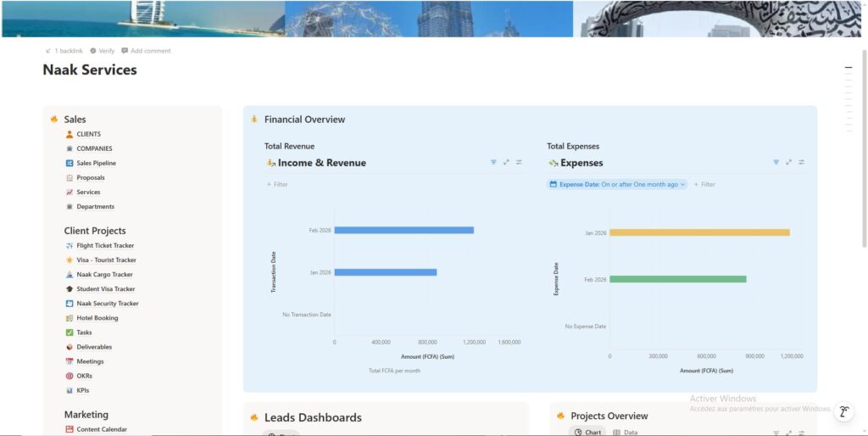The height and width of the screenshot is (436, 868).
Task: Open the Expenses chart settings sliders icon
Action: point(801,162)
